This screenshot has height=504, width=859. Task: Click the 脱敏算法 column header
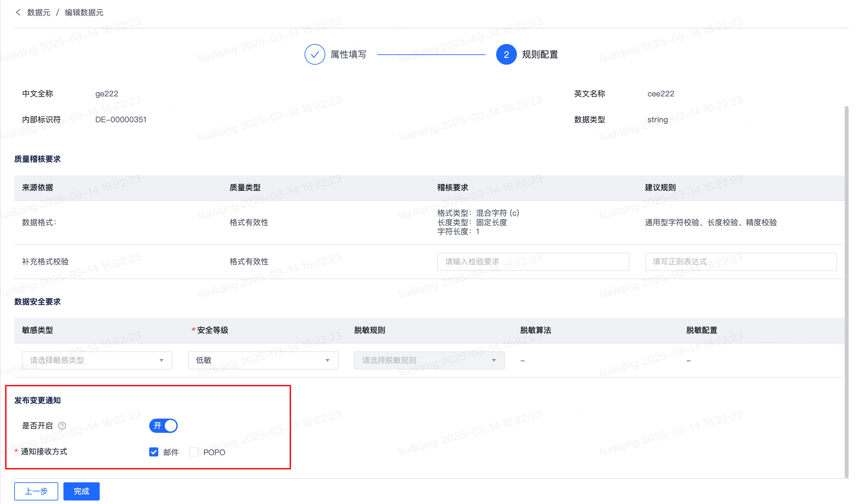click(x=536, y=330)
